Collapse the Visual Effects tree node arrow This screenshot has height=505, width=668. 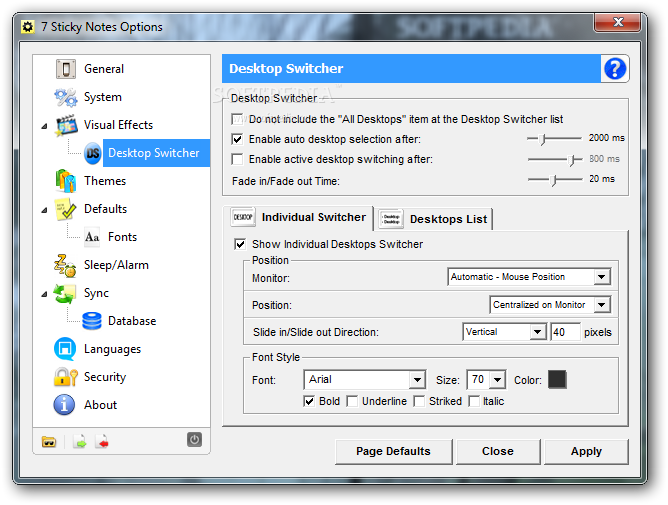44,126
